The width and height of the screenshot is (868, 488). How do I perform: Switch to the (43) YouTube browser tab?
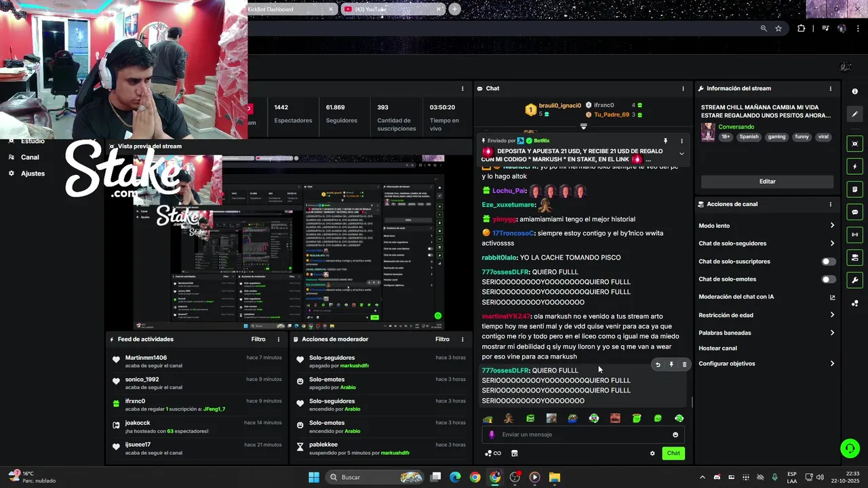point(392,9)
